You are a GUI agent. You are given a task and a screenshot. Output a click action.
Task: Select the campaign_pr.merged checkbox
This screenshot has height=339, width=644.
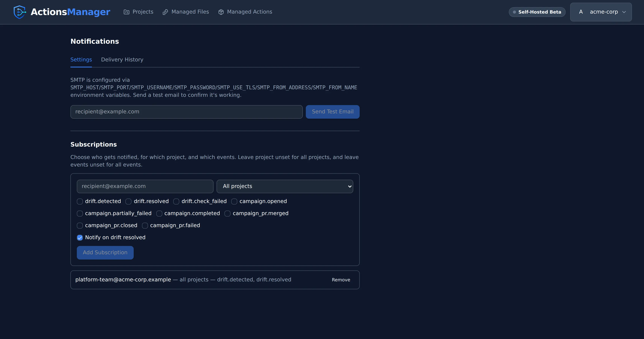coord(227,214)
